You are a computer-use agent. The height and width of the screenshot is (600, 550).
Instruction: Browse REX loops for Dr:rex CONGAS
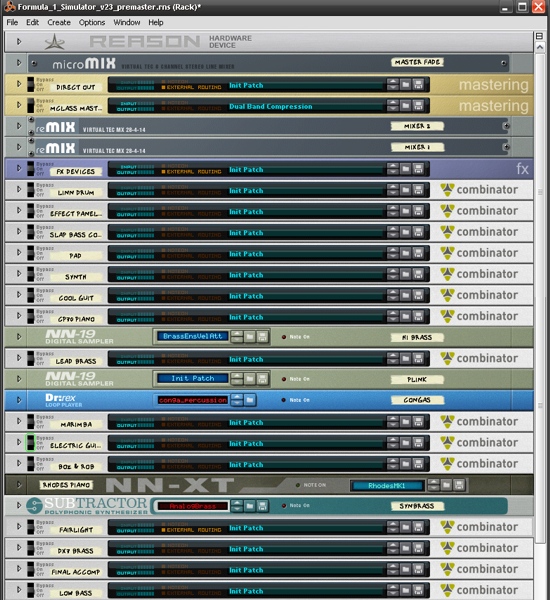click(x=250, y=400)
